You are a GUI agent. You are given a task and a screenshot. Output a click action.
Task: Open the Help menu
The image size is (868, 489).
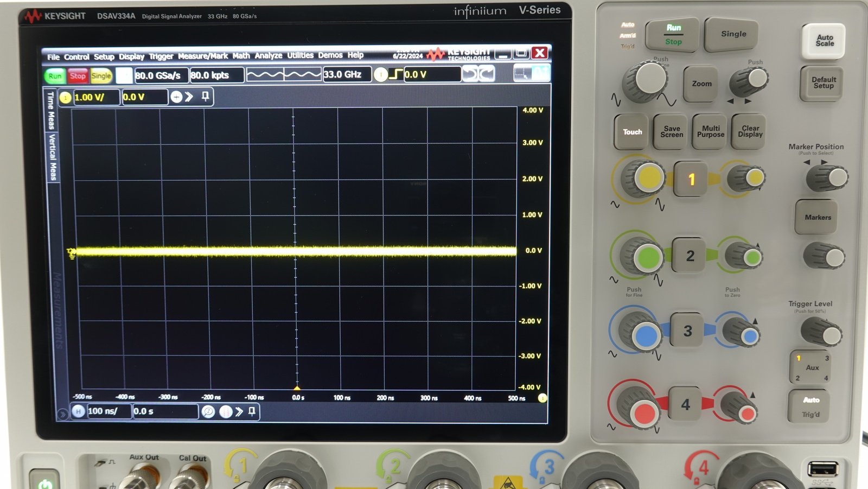coord(355,55)
